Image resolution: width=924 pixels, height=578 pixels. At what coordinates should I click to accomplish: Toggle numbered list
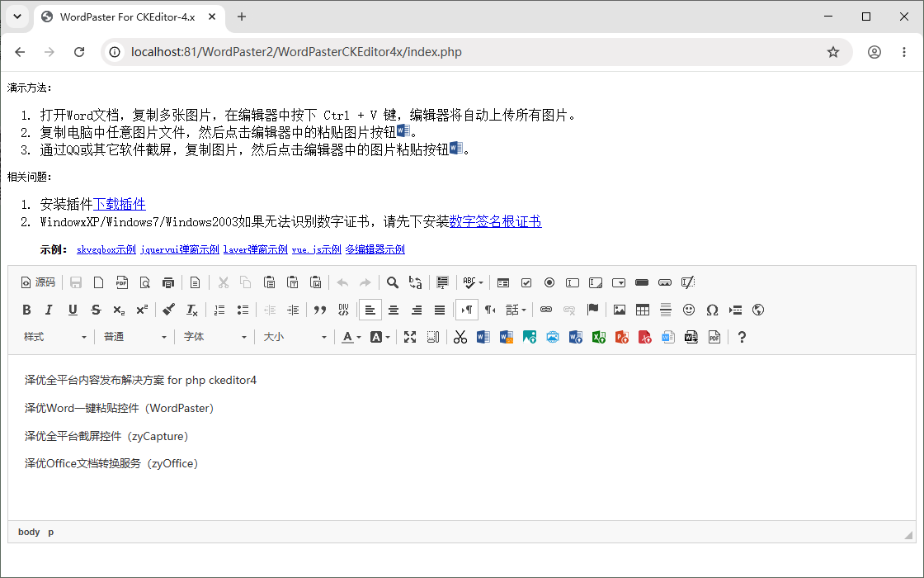coord(219,310)
